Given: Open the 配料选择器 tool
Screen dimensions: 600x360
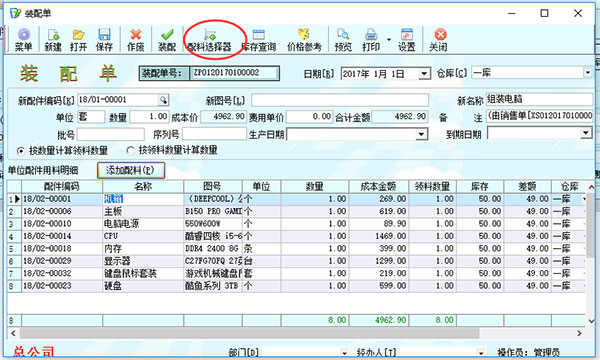Looking at the screenshot, I should (209, 40).
